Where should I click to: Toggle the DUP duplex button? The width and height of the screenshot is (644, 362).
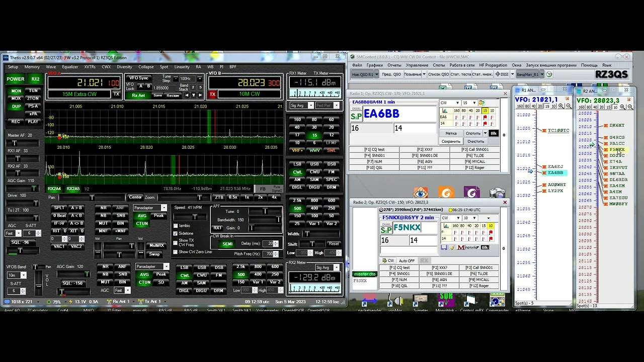tap(16, 107)
